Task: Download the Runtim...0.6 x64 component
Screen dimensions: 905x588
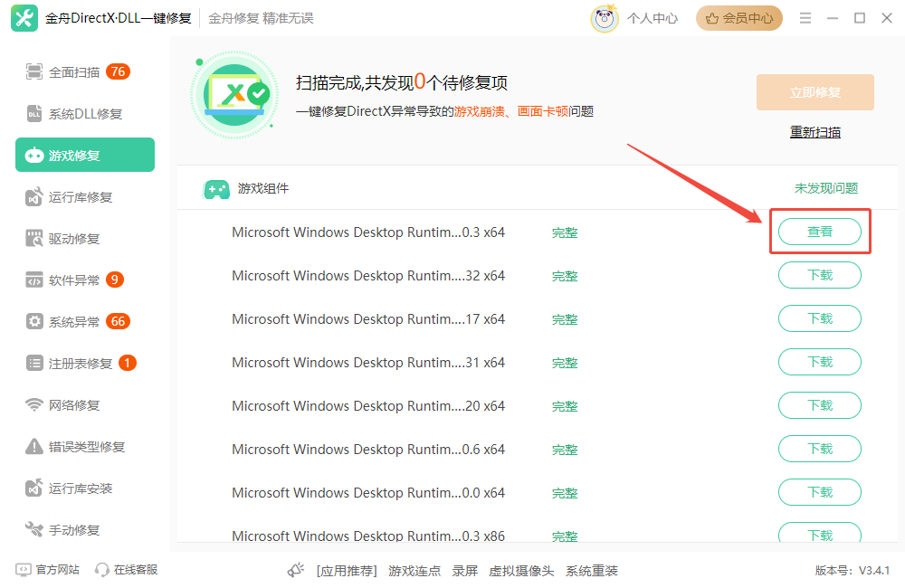Action: (820, 449)
